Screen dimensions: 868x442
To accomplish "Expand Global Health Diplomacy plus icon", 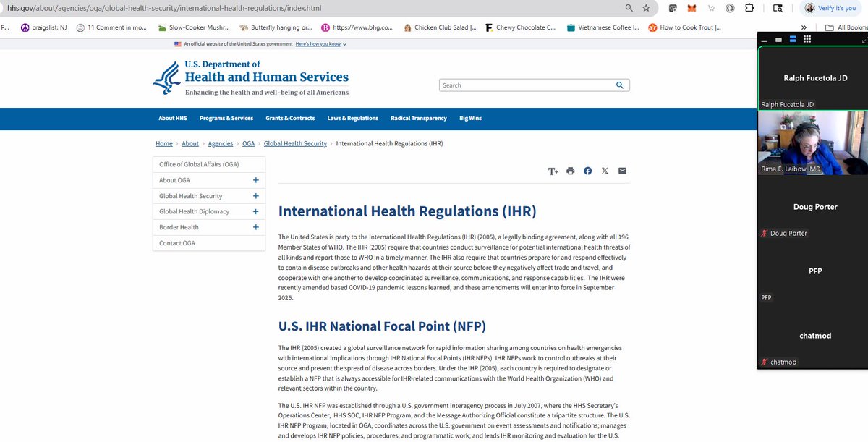I will pyautogui.click(x=256, y=211).
